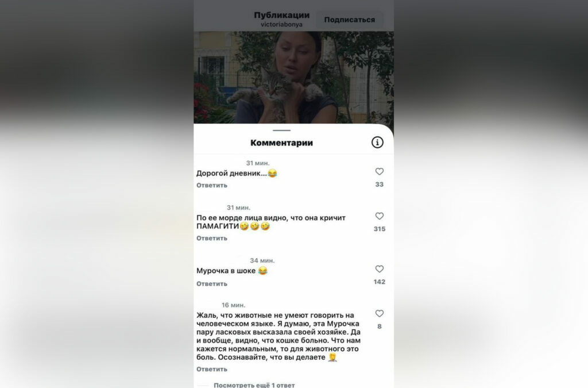Screen dimensions: 588x388
Task: Reply to the "Мурочка в шоке" comment
Action: [x=212, y=284]
